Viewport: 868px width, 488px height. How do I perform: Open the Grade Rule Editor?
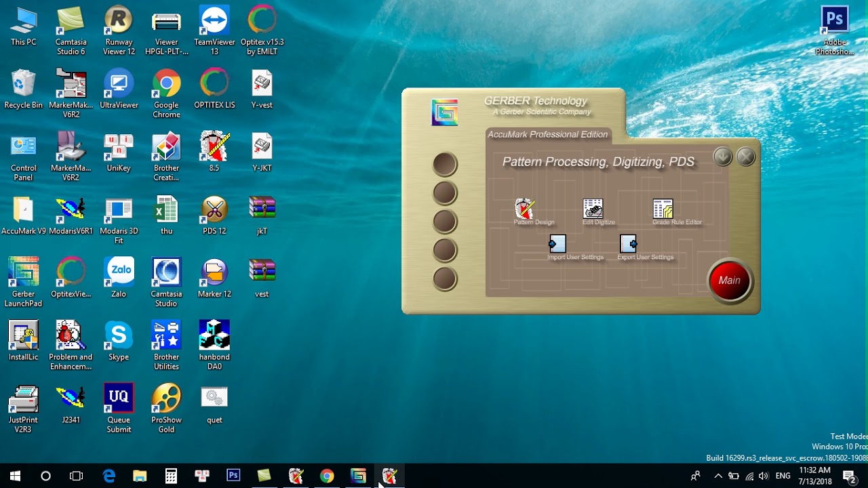pyautogui.click(x=663, y=208)
